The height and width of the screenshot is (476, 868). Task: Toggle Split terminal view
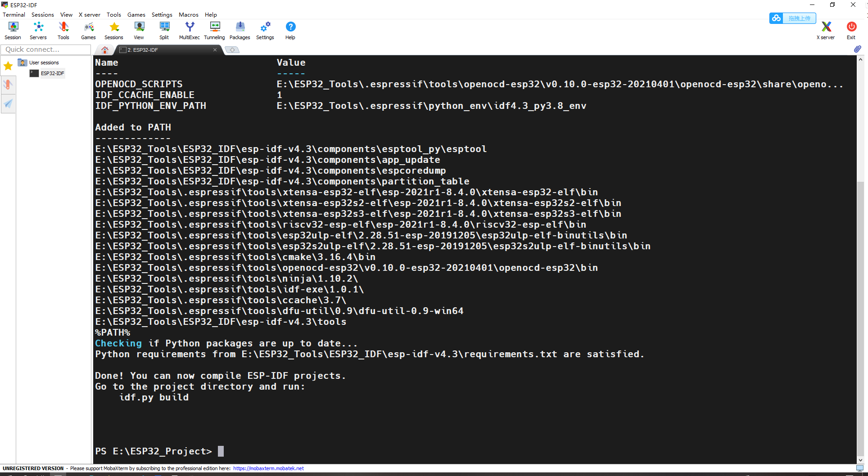coord(164,30)
